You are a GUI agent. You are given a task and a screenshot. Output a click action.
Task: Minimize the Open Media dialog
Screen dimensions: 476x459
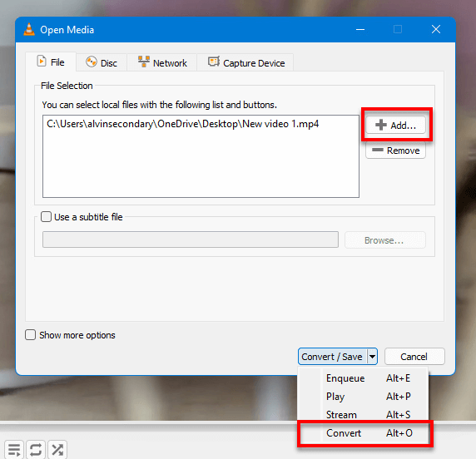click(x=360, y=29)
